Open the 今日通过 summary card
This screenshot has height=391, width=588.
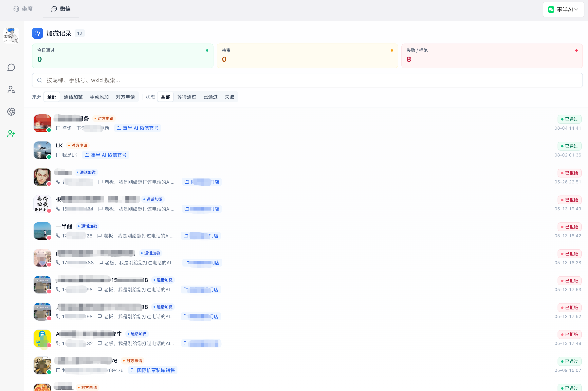point(123,56)
